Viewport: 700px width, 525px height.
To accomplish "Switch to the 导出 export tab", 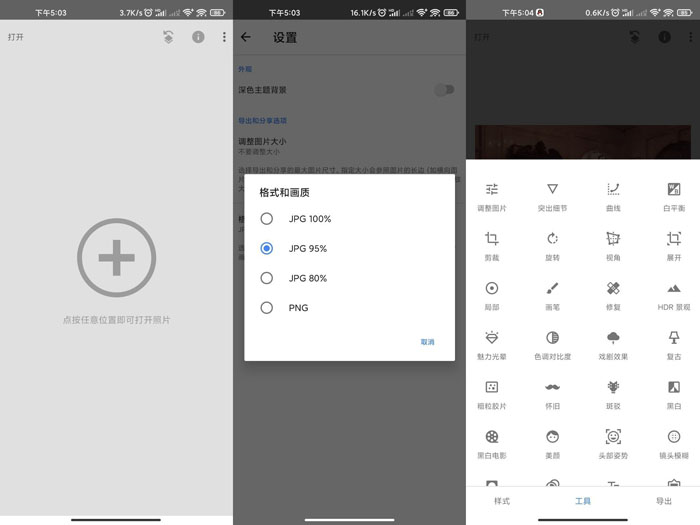I will pos(663,500).
